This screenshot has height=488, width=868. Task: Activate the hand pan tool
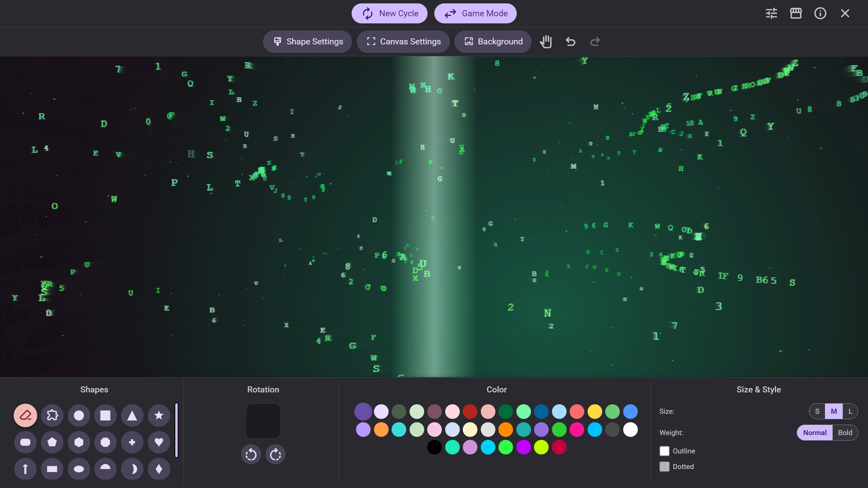546,41
